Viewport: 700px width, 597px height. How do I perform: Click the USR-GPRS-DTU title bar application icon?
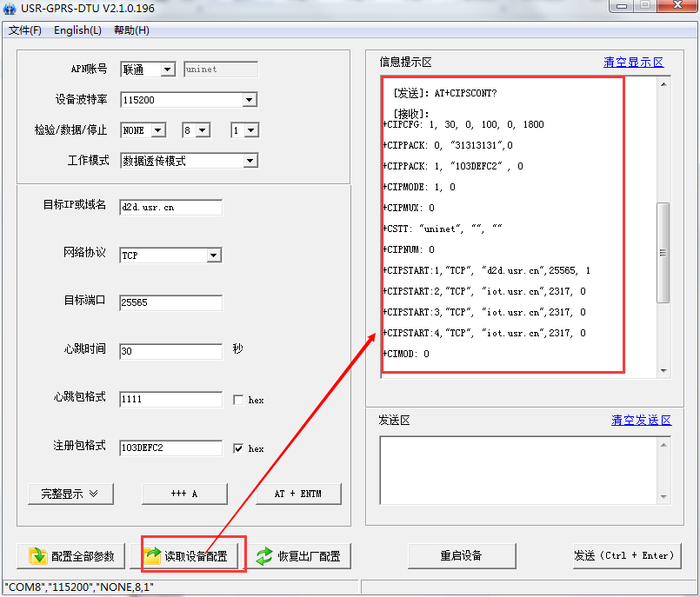point(9,8)
